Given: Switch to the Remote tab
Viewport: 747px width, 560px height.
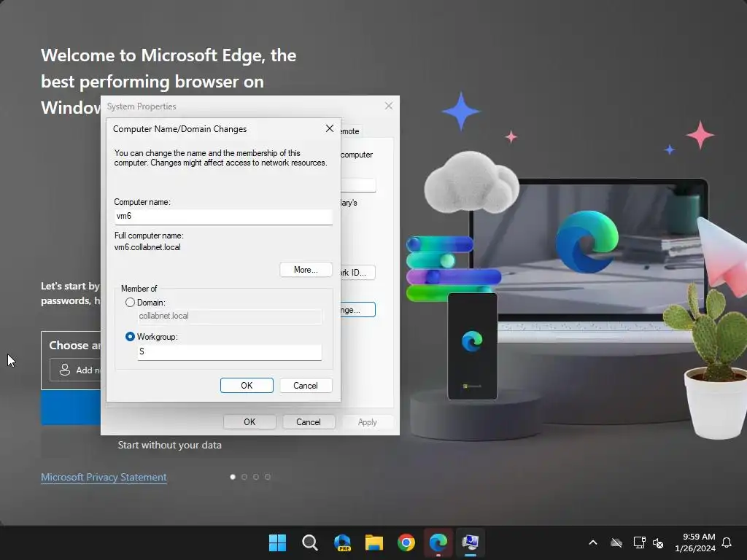Looking at the screenshot, I should 351,131.
